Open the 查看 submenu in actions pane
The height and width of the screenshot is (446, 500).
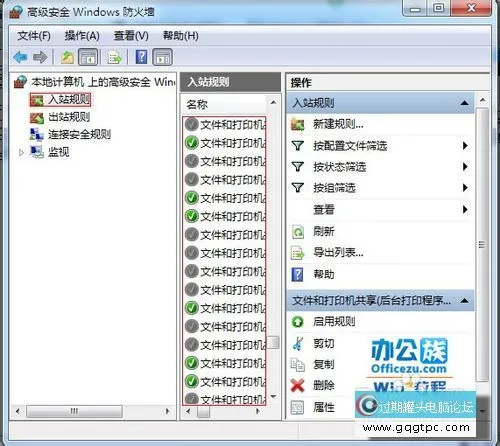[381, 210]
